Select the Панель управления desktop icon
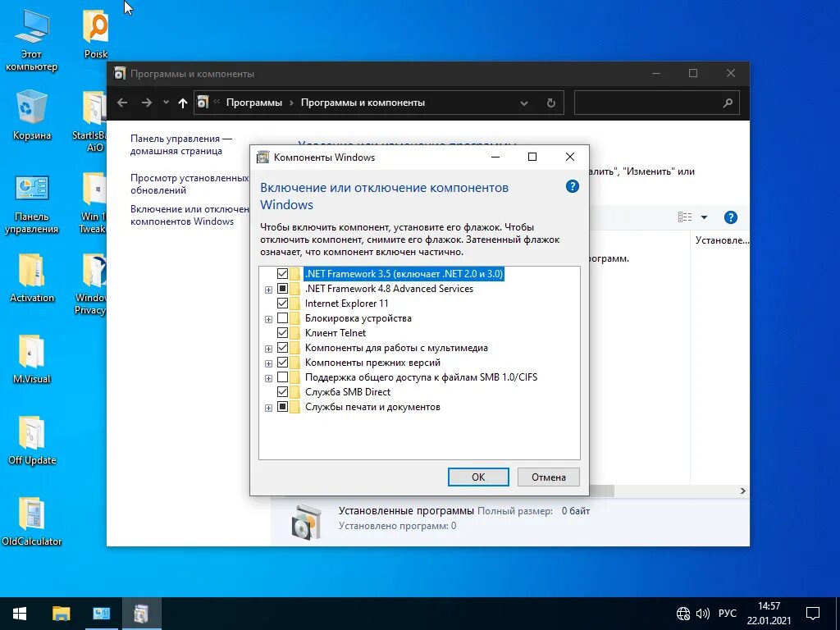840x630 pixels. (x=32, y=204)
